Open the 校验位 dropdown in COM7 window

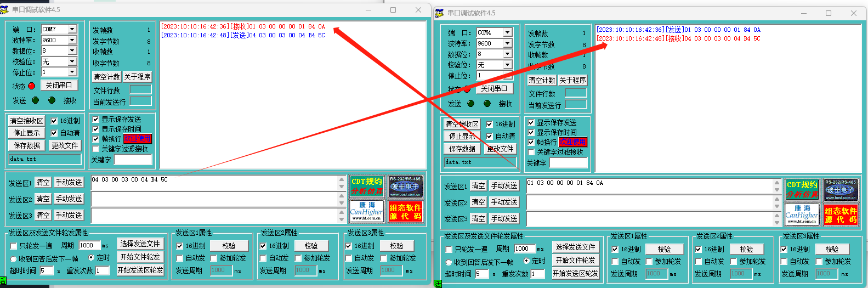(72, 61)
